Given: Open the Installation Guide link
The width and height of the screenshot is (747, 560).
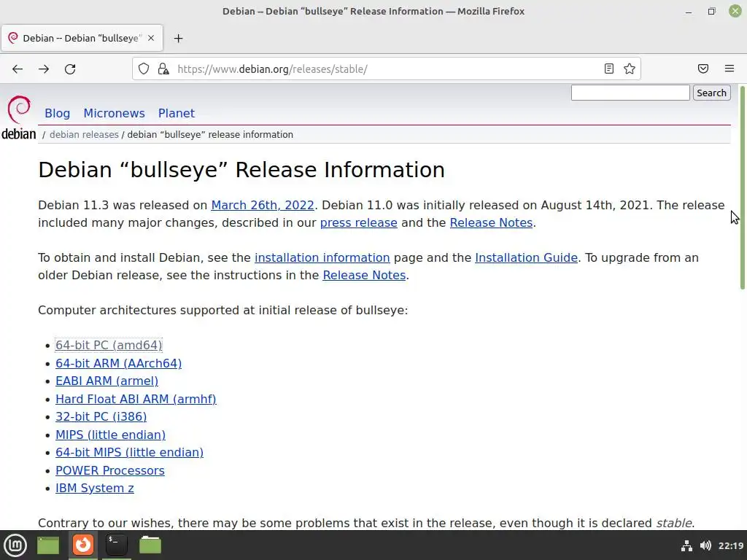Looking at the screenshot, I should pos(526,257).
